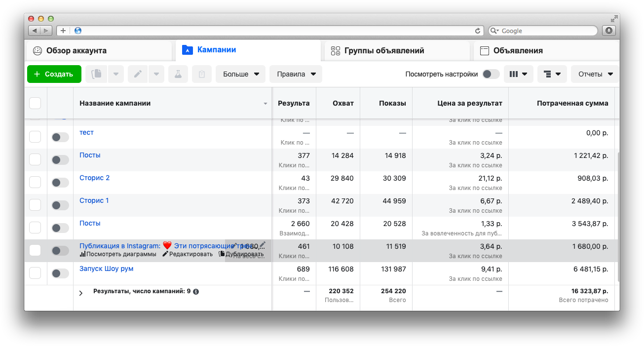Click the folder icon on Кампании tab
The width and height of the screenshot is (644, 346).
point(188,50)
